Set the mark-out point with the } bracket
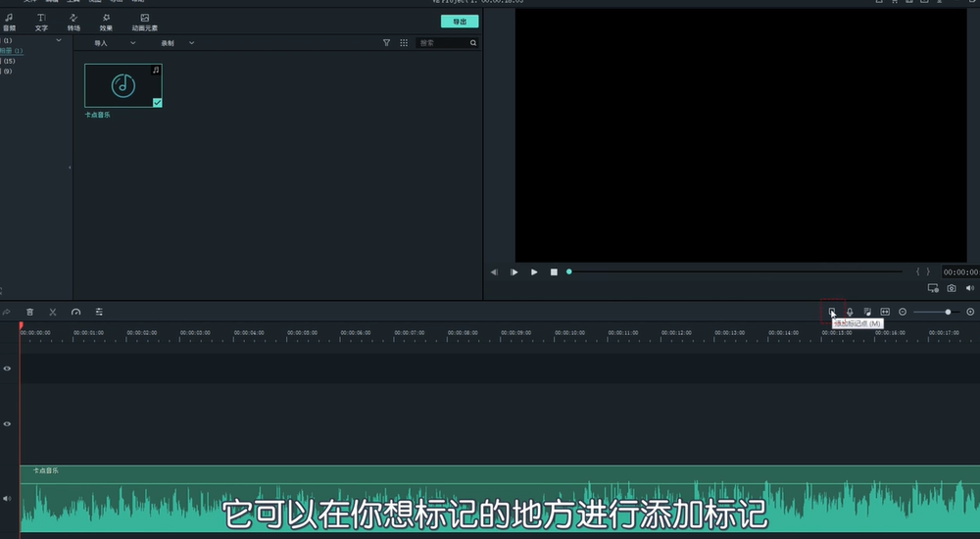980x539 pixels. (x=928, y=271)
